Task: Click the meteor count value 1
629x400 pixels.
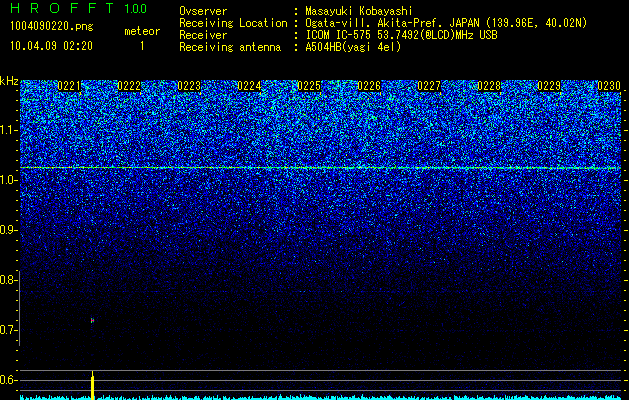Action: [142, 46]
